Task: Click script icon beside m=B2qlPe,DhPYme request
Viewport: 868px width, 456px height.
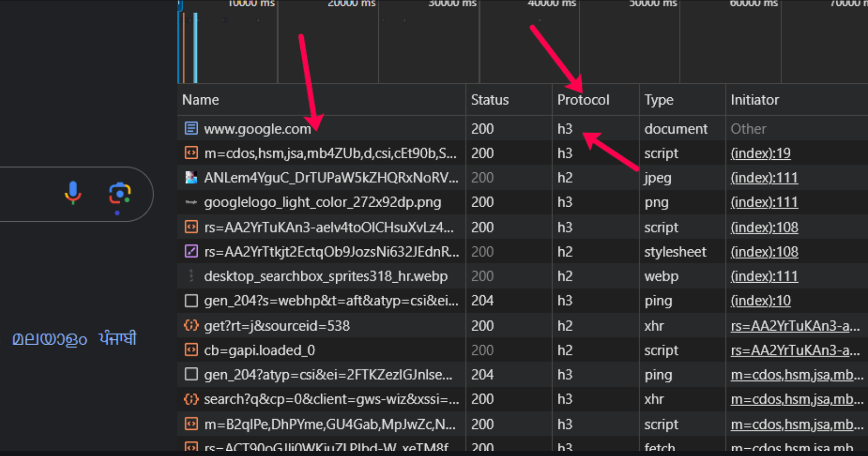Action: click(191, 424)
